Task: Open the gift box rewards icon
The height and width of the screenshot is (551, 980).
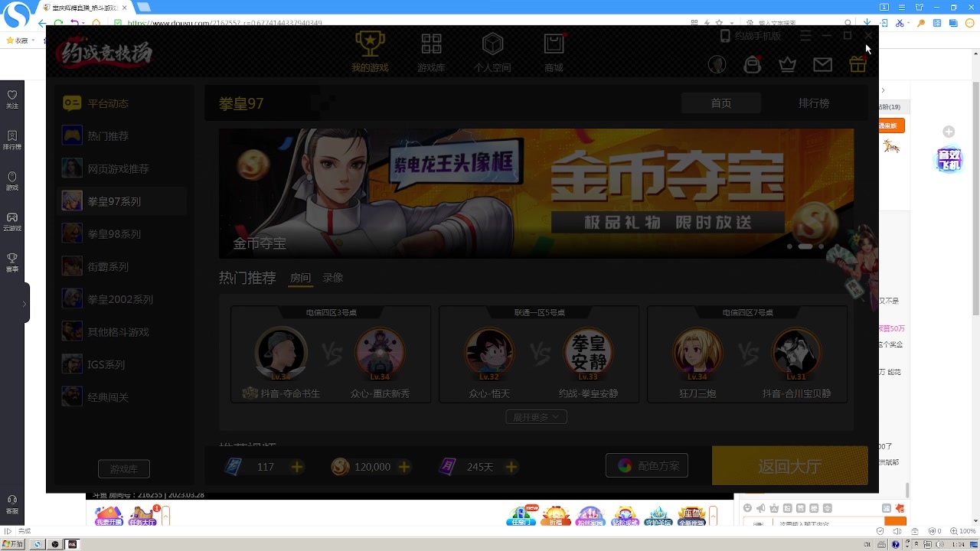Action: 857,64
